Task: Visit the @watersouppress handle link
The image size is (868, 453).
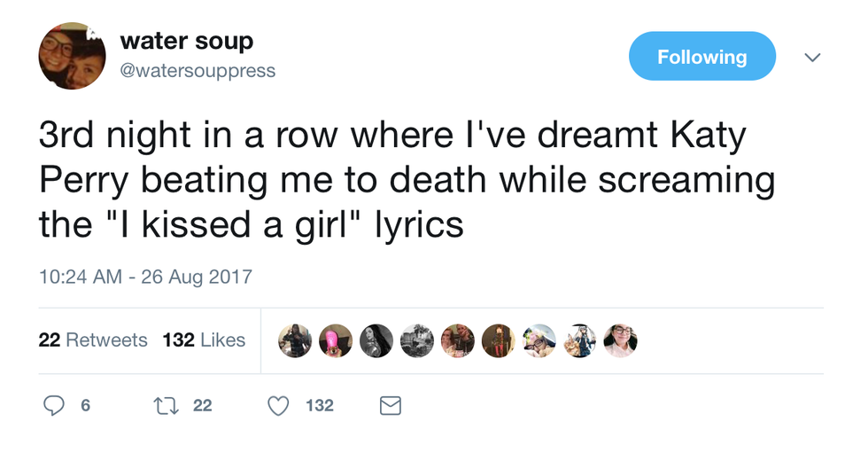Action: pos(197,70)
